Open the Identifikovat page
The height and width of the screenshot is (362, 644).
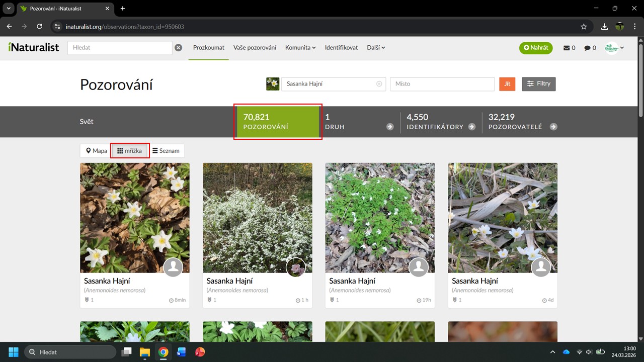pos(341,48)
